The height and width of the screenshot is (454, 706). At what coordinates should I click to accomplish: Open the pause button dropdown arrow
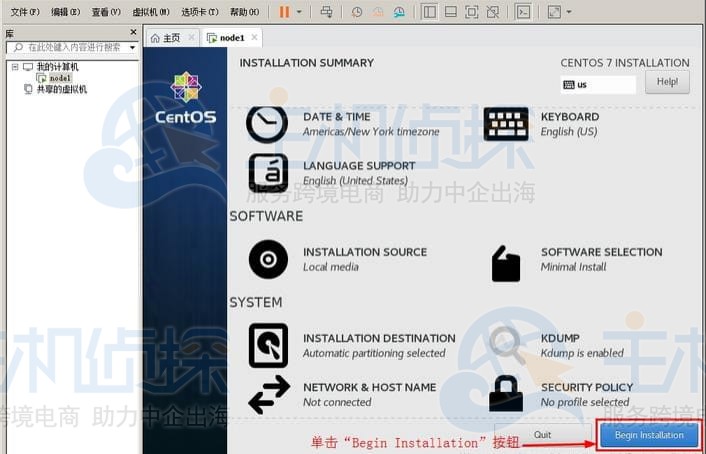point(300,12)
